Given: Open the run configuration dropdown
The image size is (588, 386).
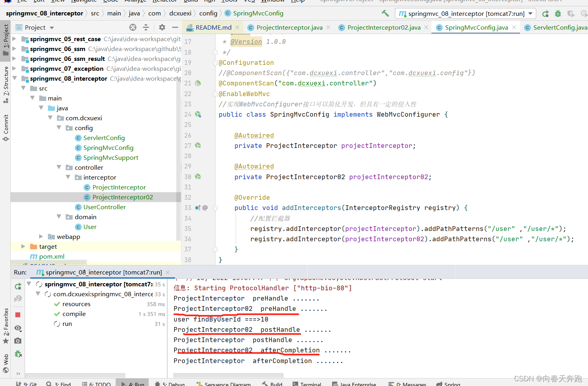Looking at the screenshot, I should point(465,13).
